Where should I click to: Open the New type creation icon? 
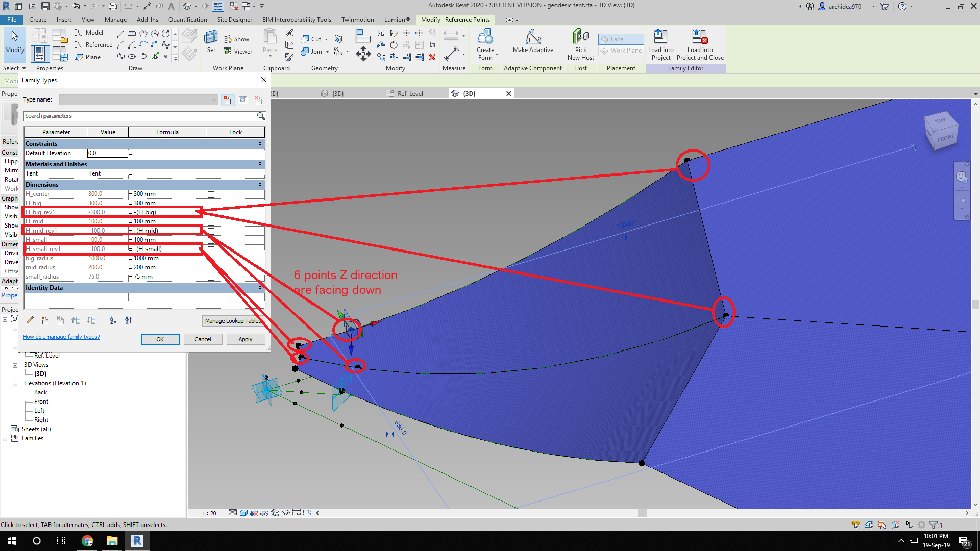(228, 99)
